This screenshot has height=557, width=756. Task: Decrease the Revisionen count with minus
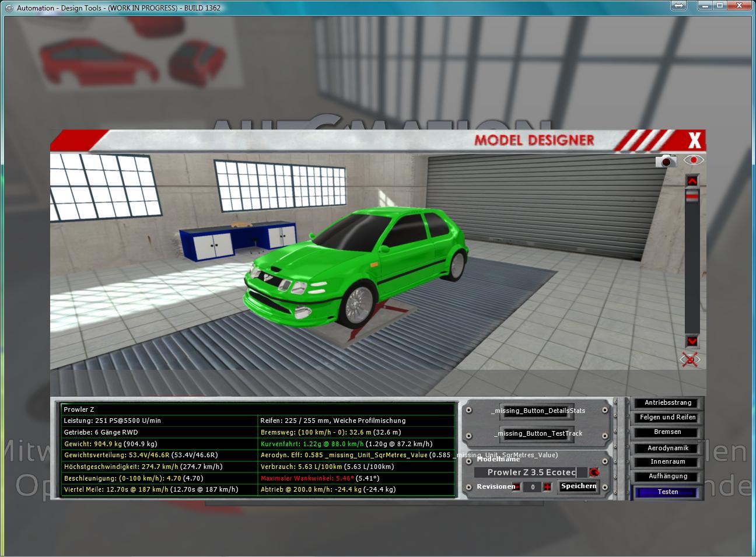tap(517, 487)
